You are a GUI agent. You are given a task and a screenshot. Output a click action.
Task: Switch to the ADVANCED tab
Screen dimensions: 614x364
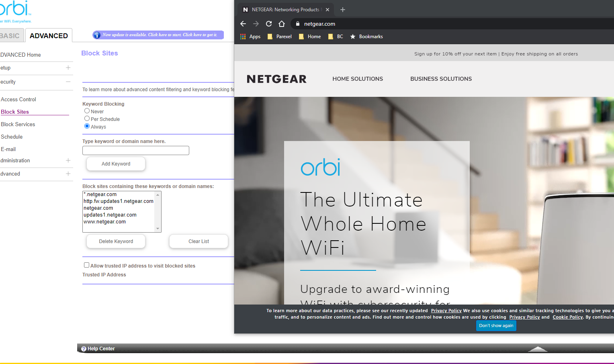coord(49,36)
